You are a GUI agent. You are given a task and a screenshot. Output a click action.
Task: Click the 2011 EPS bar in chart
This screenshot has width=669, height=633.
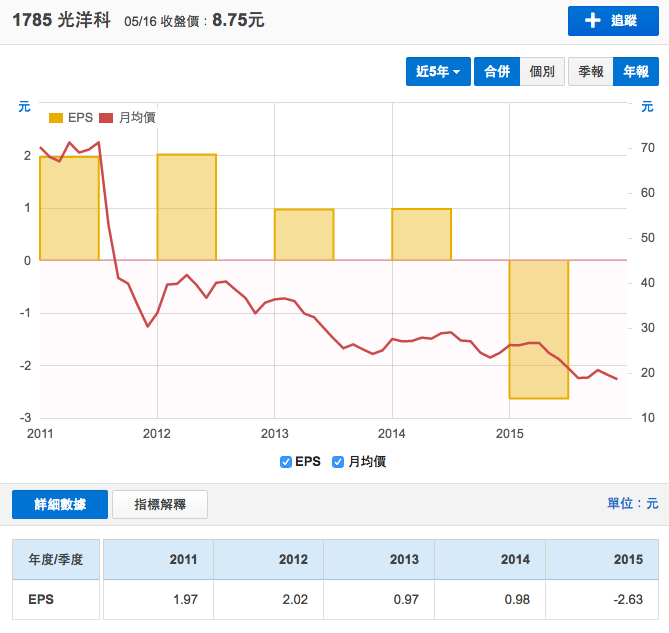69,208
